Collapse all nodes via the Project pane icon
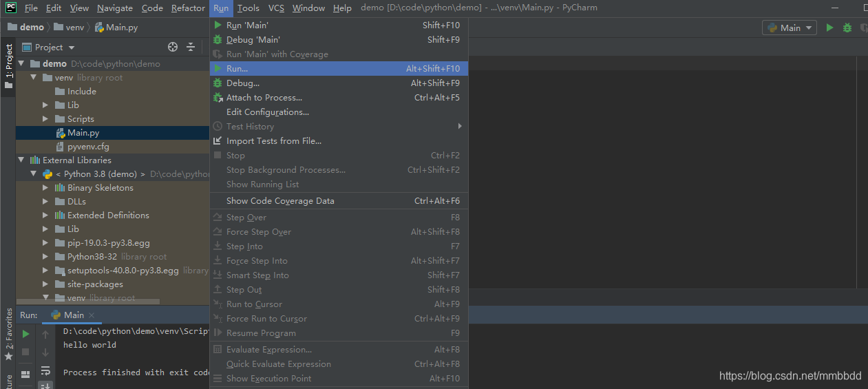The height and width of the screenshot is (389, 868). pos(191,47)
